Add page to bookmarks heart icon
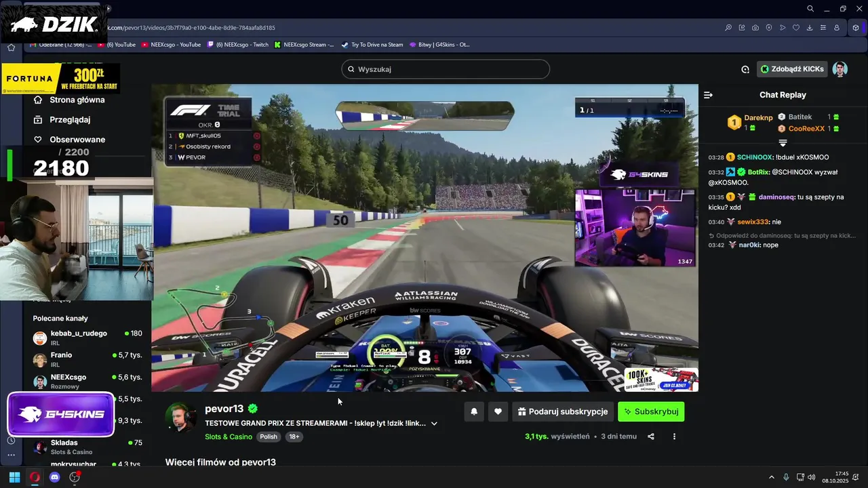Screen dimensions: 868x488 pos(796,28)
